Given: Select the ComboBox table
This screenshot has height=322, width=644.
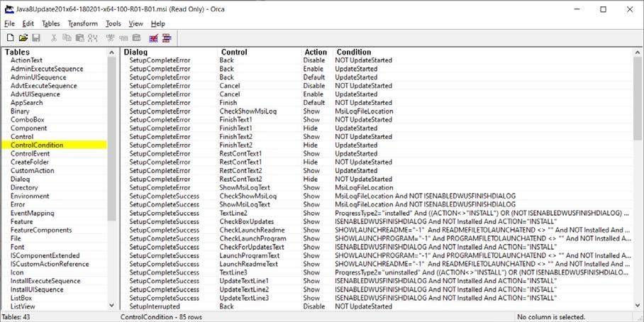Looking at the screenshot, I should coord(28,120).
